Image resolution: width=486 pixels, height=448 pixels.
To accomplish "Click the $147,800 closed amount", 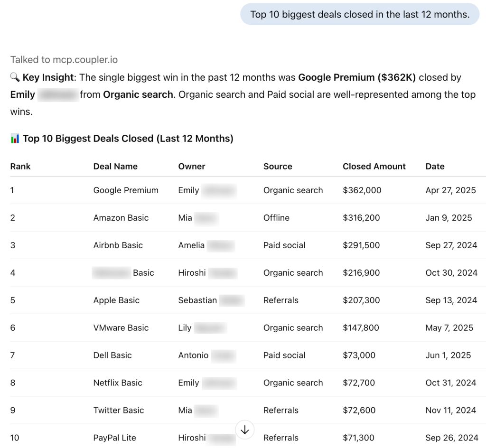I will [x=361, y=328].
